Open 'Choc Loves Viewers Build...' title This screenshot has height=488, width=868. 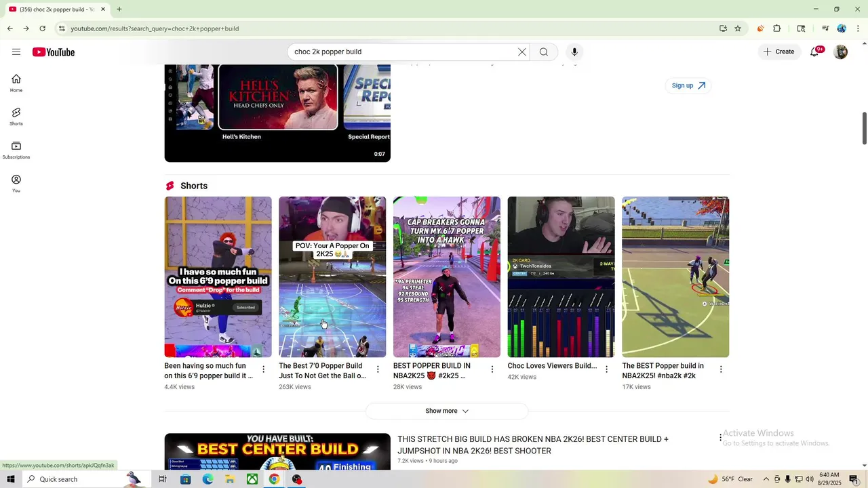tap(552, 366)
